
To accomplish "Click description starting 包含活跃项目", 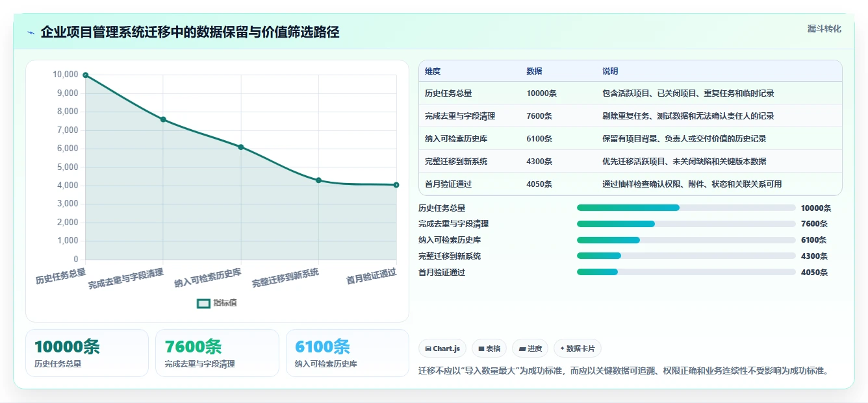I will (688, 93).
